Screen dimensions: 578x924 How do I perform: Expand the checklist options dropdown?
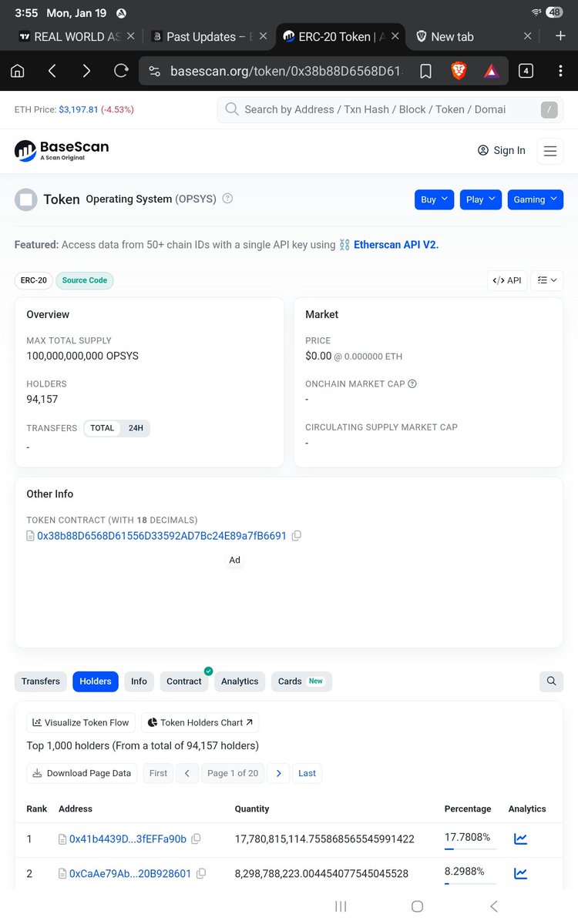tap(547, 280)
